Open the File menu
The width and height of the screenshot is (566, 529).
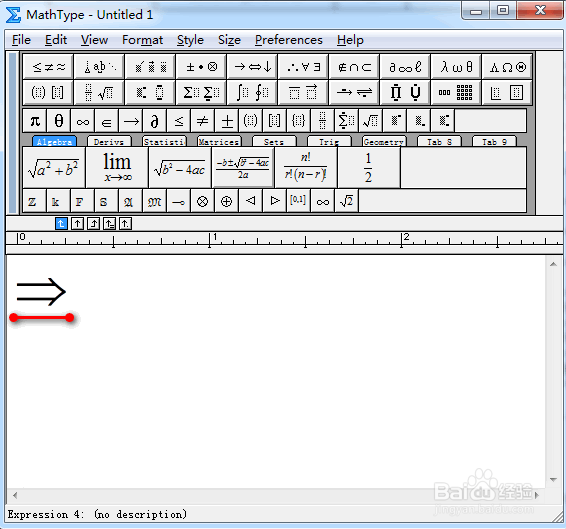[x=21, y=40]
